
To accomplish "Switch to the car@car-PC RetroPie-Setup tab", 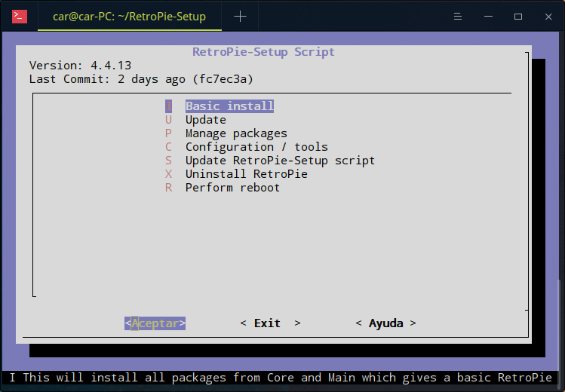I will [129, 16].
